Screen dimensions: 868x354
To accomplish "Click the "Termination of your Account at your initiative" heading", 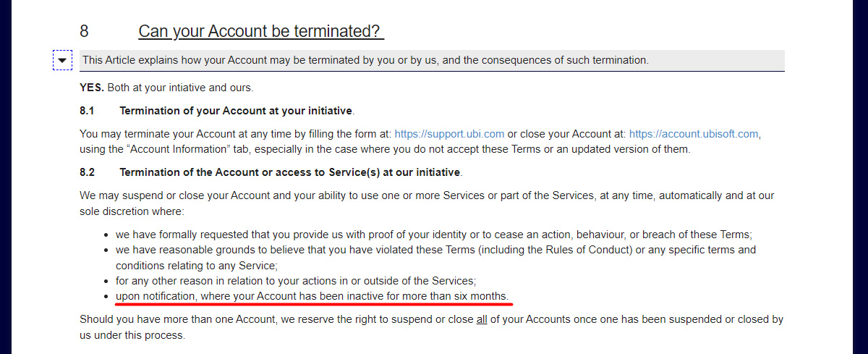I will point(236,111).
